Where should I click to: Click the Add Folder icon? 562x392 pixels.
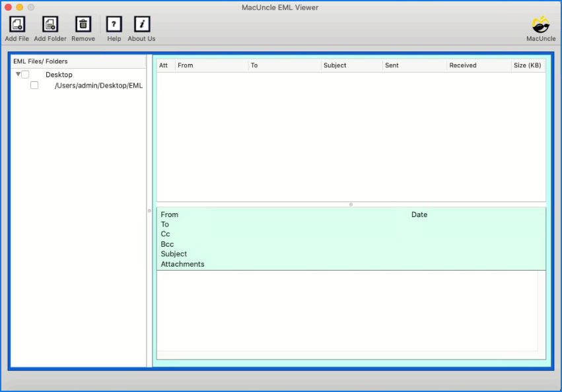click(50, 24)
